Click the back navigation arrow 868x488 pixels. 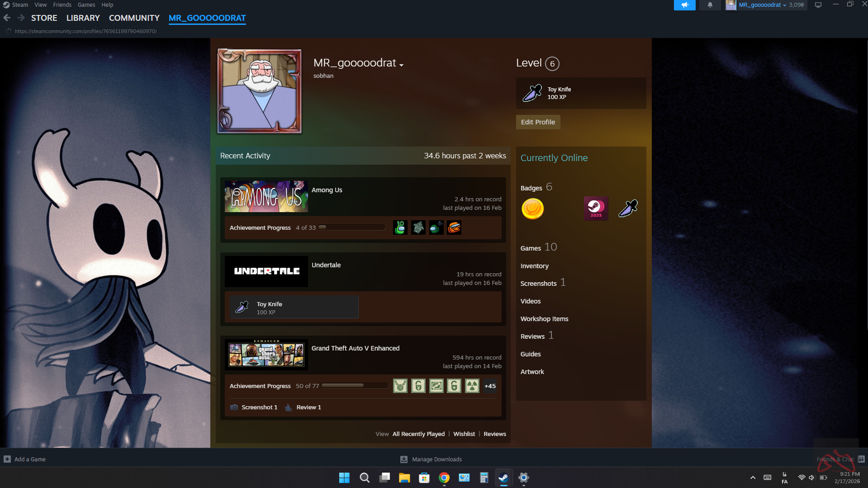click(7, 18)
